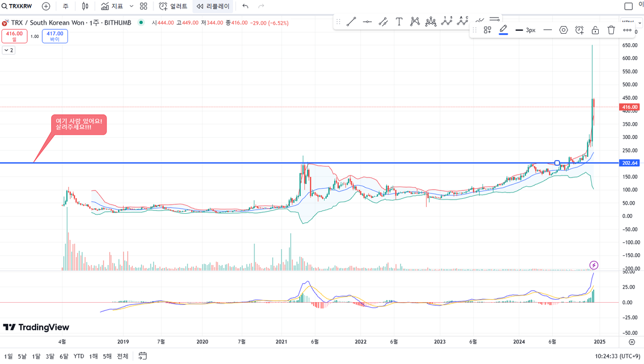The height and width of the screenshot is (364, 644).
Task: Select the 5해 date range
Action: [x=107, y=356]
